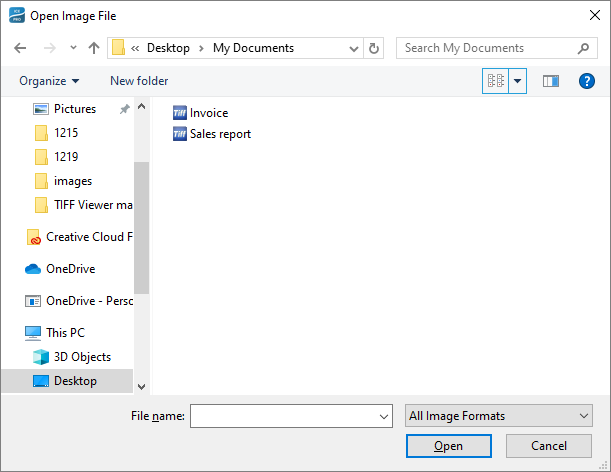Open the address bar path dropdown
The image size is (611, 472).
354,48
